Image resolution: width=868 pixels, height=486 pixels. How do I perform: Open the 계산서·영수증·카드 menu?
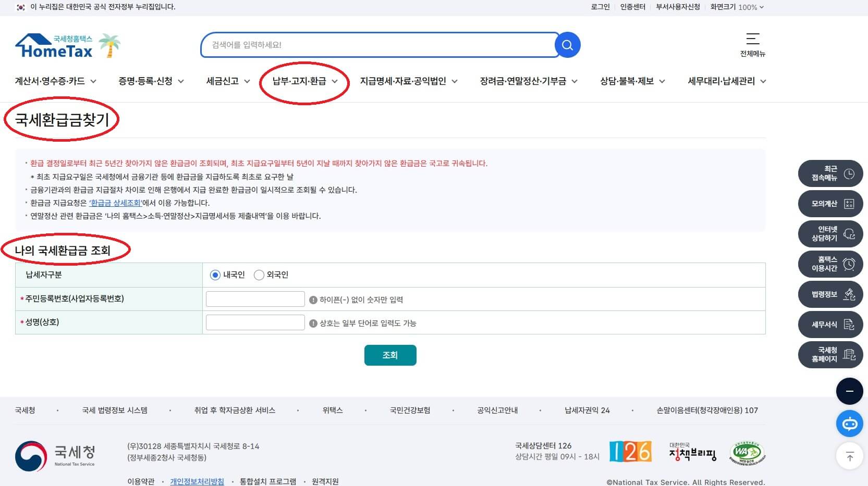tap(51, 81)
